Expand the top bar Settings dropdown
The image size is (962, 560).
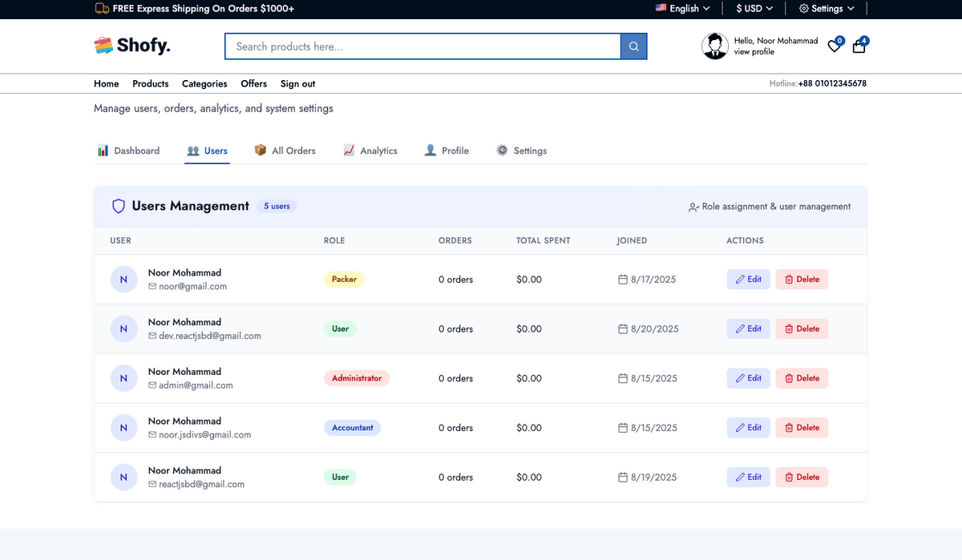click(827, 9)
